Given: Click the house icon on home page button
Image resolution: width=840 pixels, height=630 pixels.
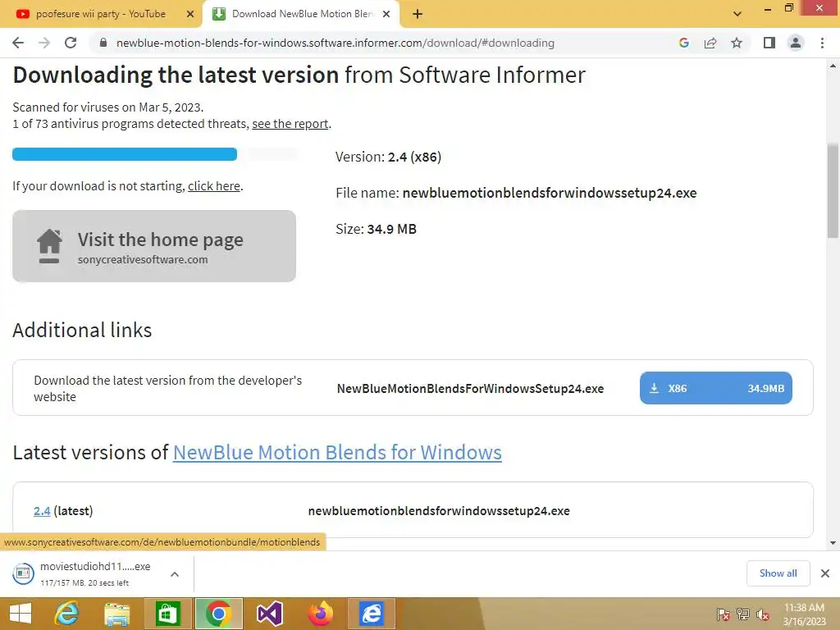Looking at the screenshot, I should click(49, 246).
